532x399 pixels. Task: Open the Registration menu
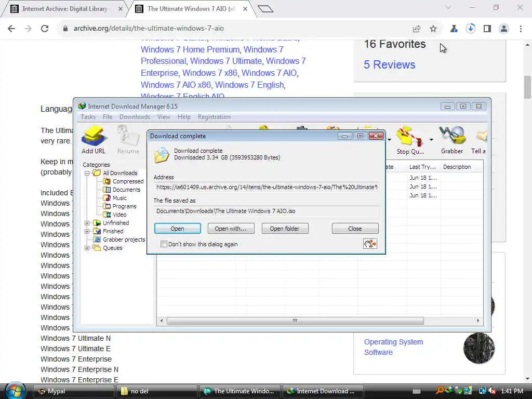tap(214, 117)
